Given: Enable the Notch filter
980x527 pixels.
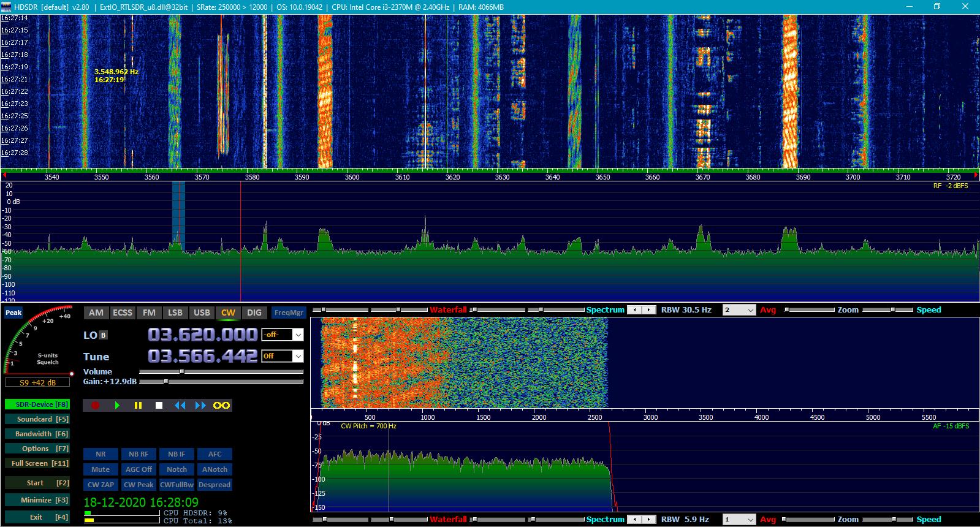Looking at the screenshot, I should pyautogui.click(x=177, y=469).
